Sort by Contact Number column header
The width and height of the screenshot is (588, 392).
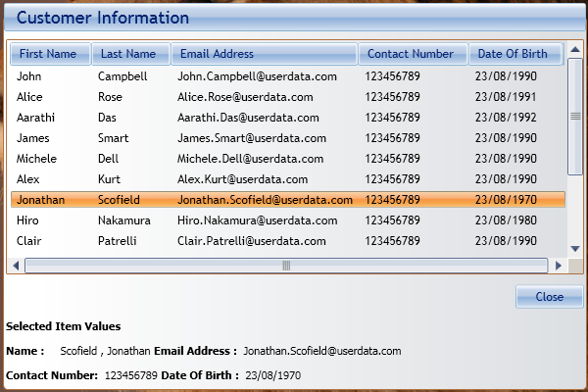413,54
